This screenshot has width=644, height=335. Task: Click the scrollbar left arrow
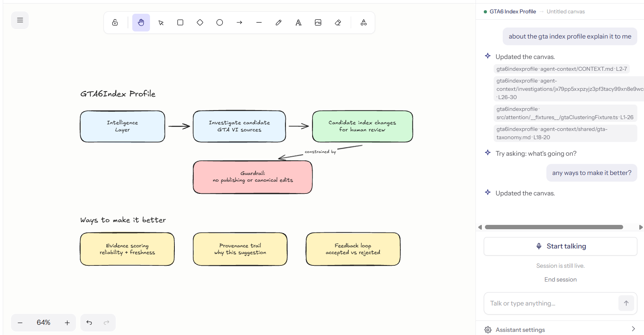point(480,227)
